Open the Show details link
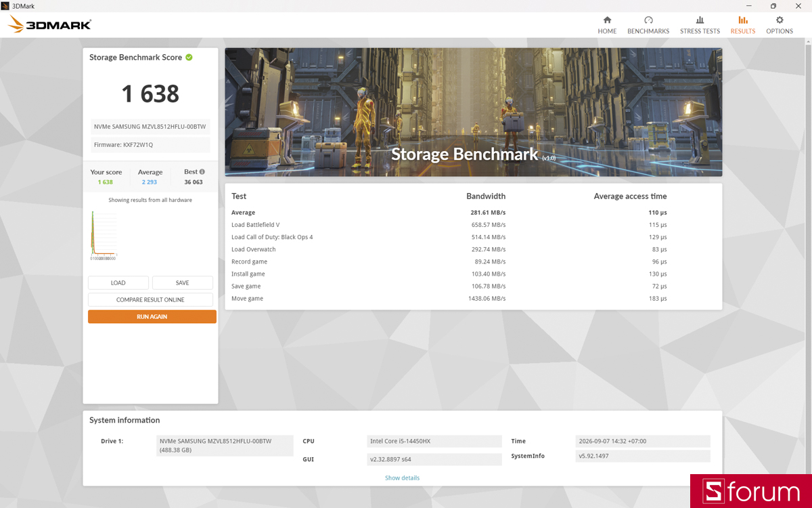This screenshot has height=508, width=812. pos(402,478)
